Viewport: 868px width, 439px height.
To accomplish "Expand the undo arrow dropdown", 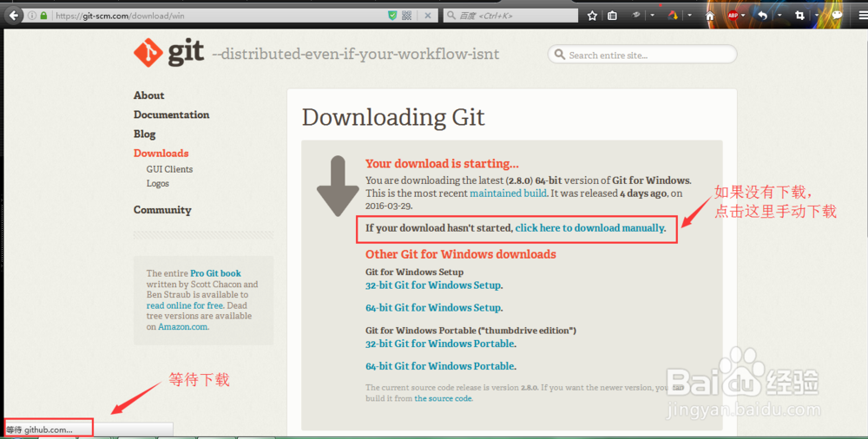I will (779, 15).
